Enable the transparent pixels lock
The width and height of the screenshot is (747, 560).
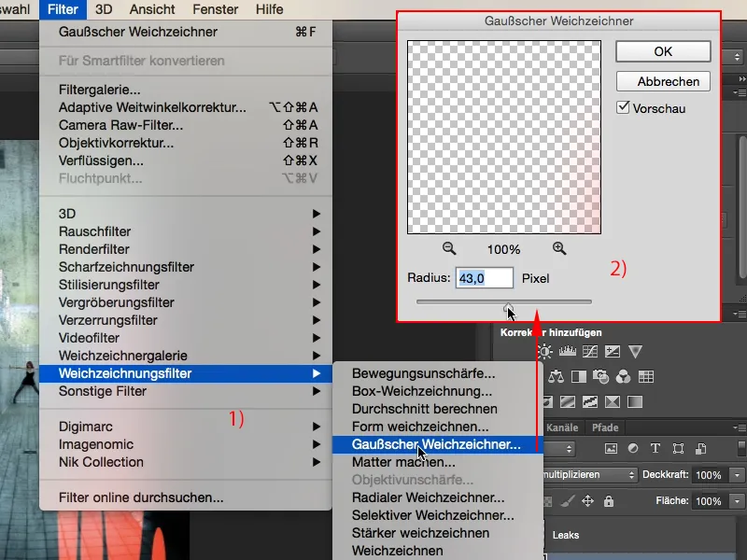(x=548, y=501)
